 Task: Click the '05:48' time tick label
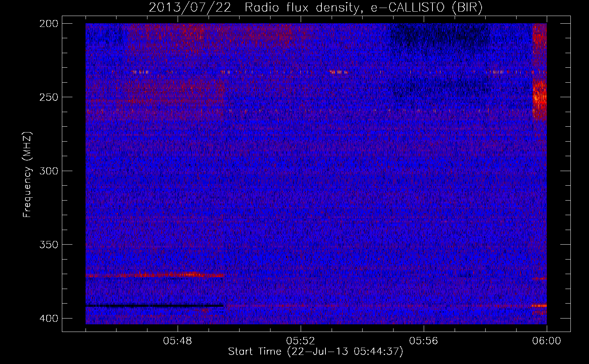178,341
